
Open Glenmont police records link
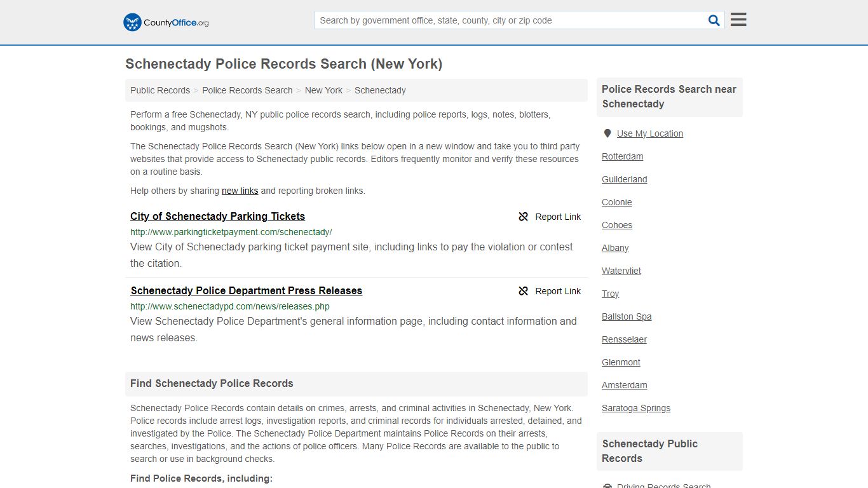click(621, 362)
